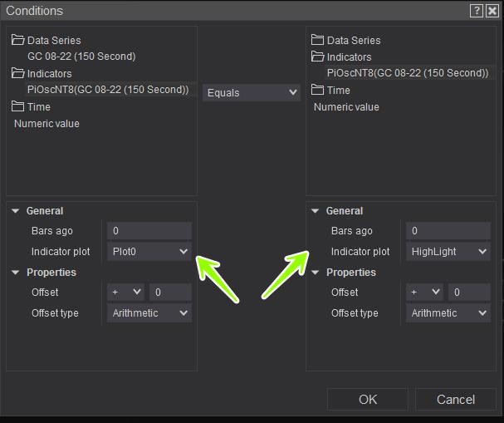Open the Equals comparison dropdown
Image resolution: width=504 pixels, height=423 pixels.
pyautogui.click(x=252, y=92)
